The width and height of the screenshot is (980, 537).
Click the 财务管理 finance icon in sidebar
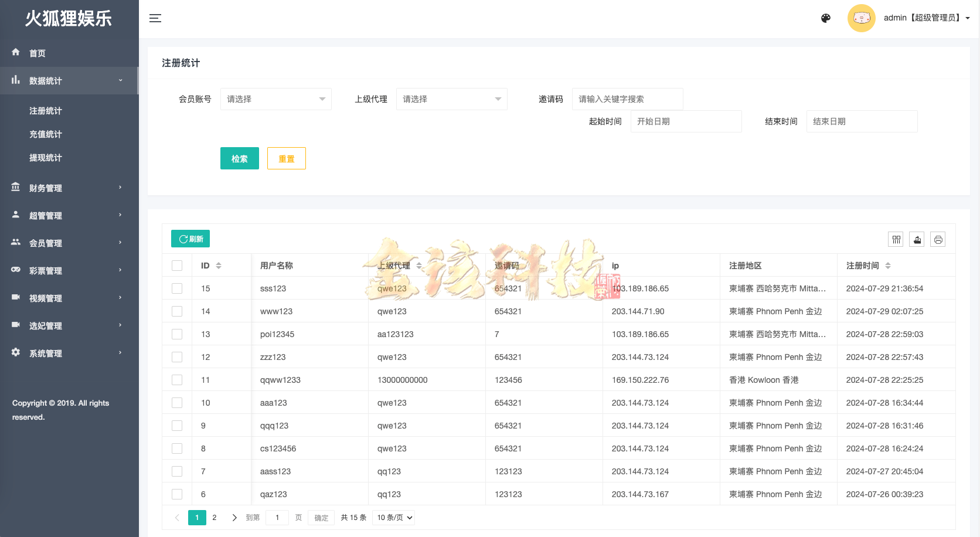[x=15, y=188]
